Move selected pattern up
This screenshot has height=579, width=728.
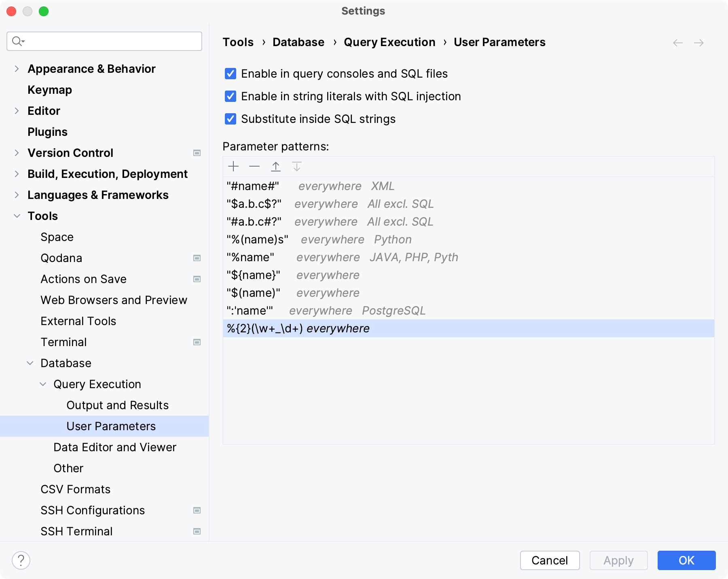pos(276,166)
